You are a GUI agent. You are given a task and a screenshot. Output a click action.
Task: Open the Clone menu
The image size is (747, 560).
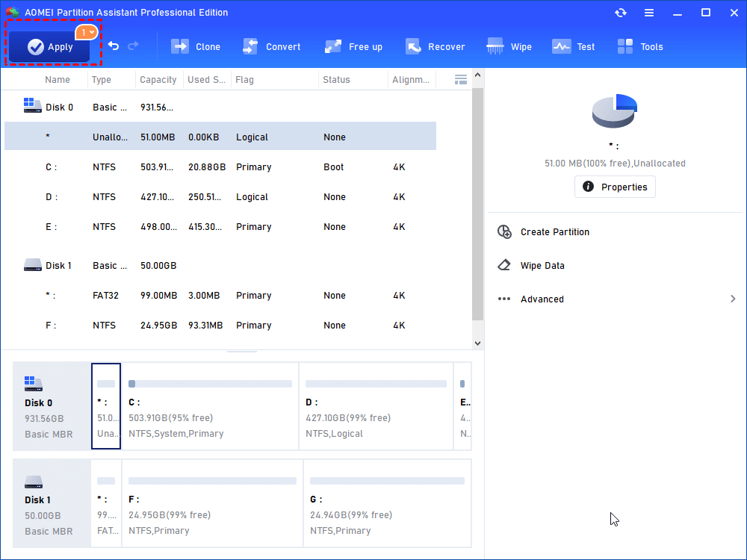tap(195, 46)
